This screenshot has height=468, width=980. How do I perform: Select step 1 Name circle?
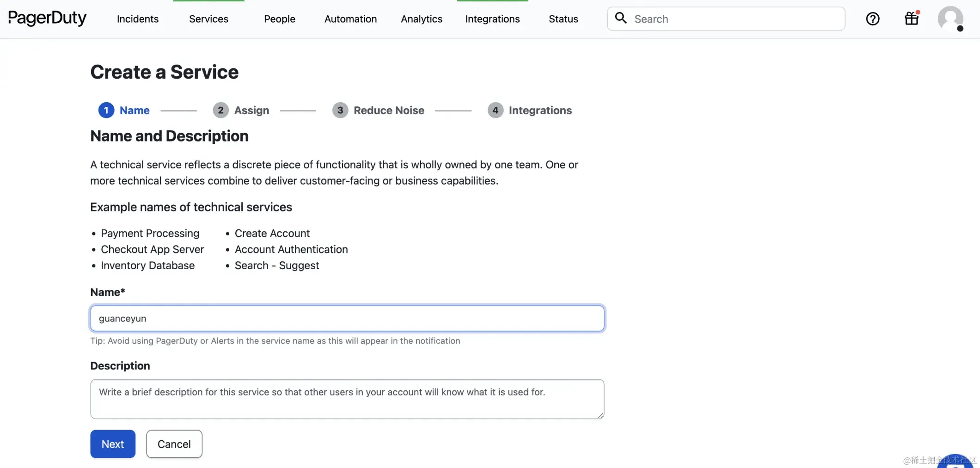pyautogui.click(x=106, y=110)
